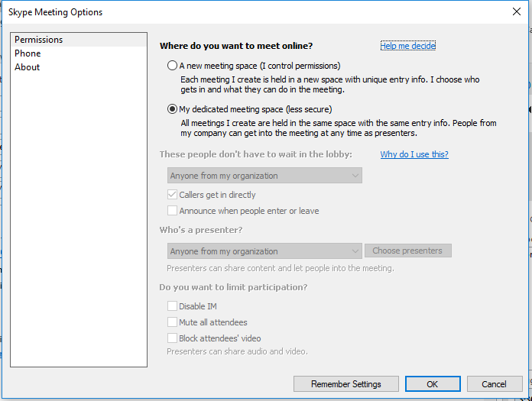532x401 pixels.
Task: Close the Skype Meeting Options dialog
Action: click(517, 11)
